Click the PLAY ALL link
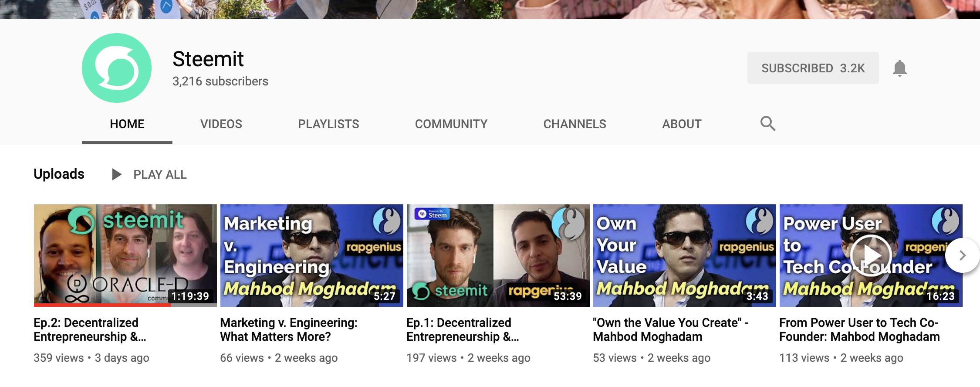The width and height of the screenshot is (980, 387). (x=160, y=175)
